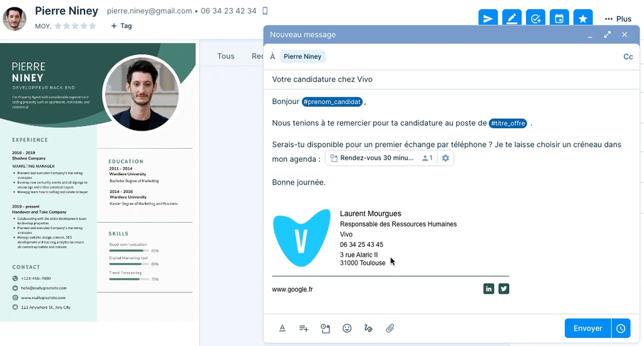Click the CONTACT heading in the CV
Viewport: 644px width, 346px height.
point(26,267)
